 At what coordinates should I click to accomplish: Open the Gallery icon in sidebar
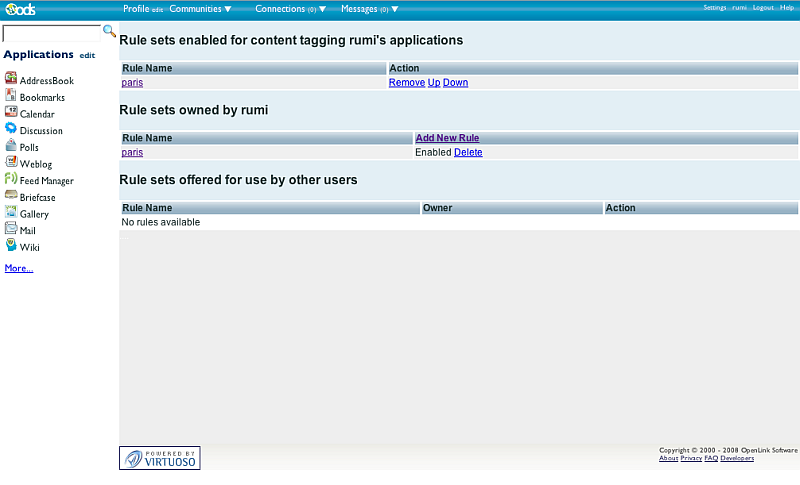click(x=11, y=213)
